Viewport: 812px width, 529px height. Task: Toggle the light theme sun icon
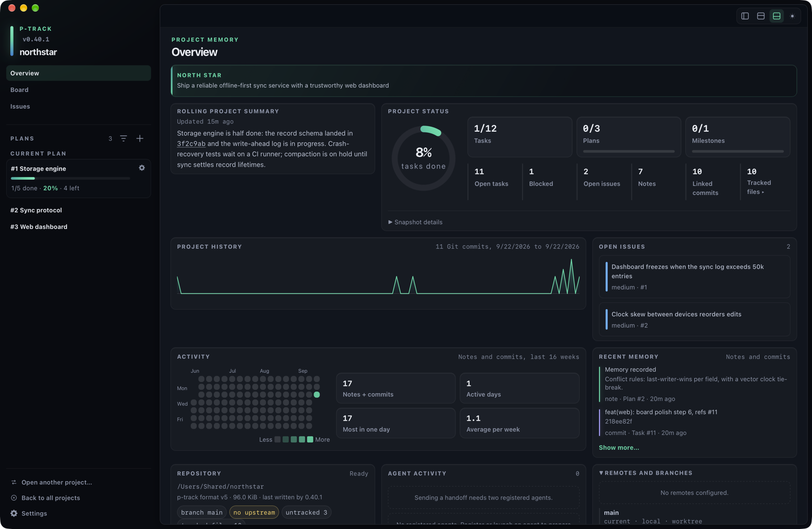792,16
